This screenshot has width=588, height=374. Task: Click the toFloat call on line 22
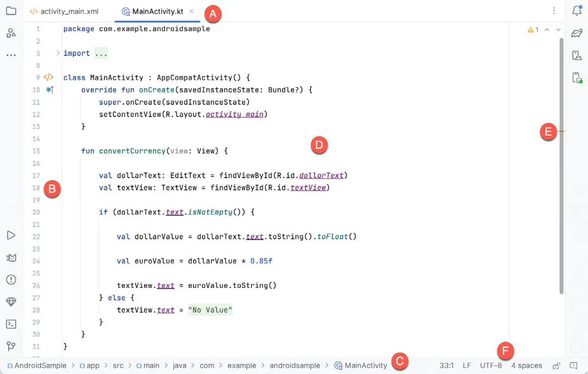[x=333, y=237]
